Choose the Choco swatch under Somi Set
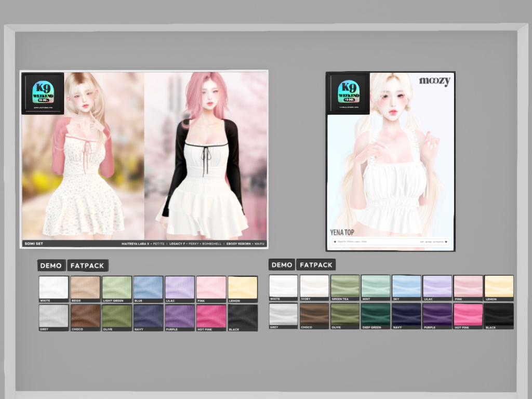 click(85, 316)
